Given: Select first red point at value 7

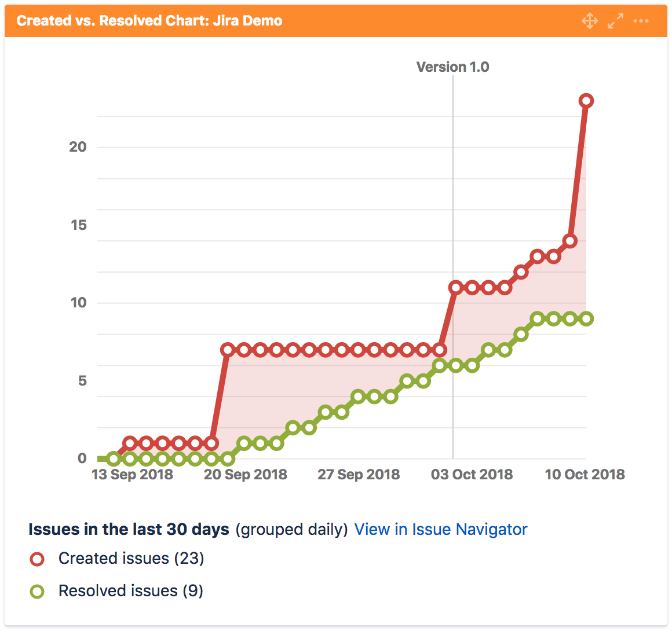Looking at the screenshot, I should (x=228, y=350).
